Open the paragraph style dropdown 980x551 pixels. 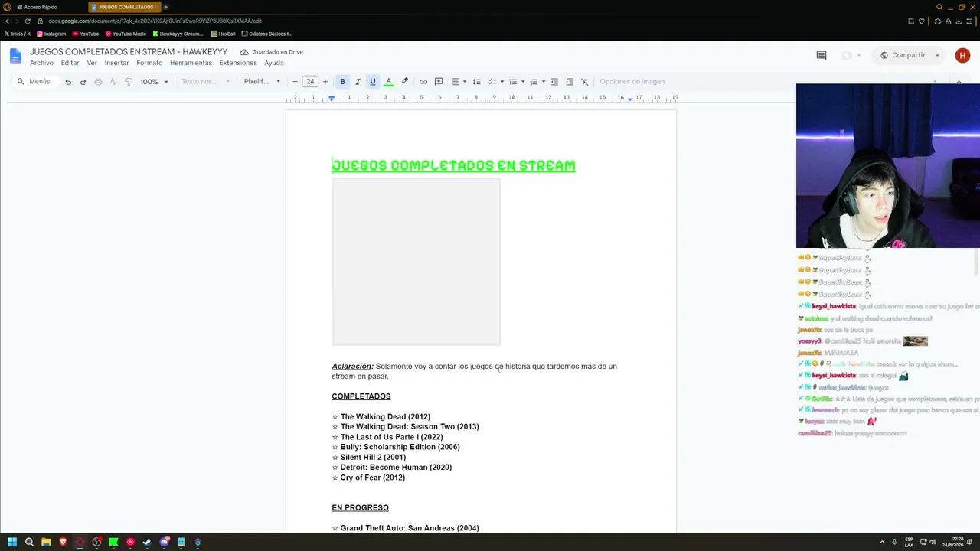tap(205, 82)
